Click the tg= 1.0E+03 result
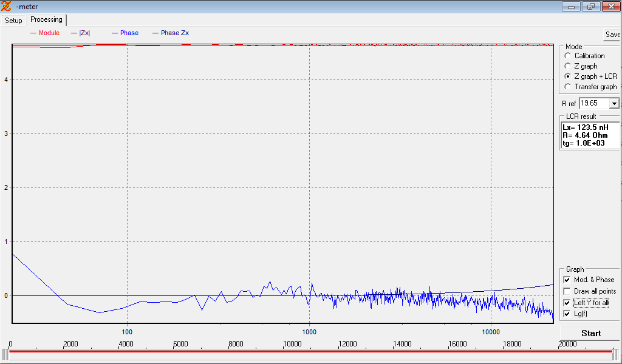Screen dimensions: 622x364 coord(584,143)
